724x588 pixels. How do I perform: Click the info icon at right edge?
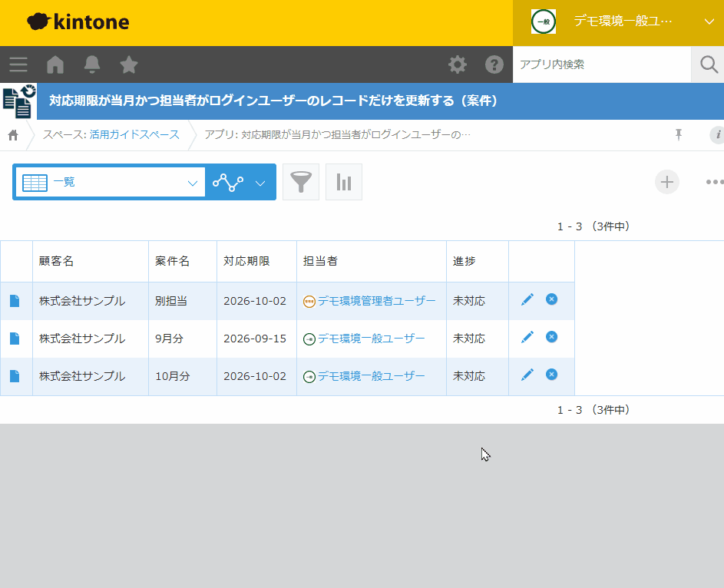point(718,135)
